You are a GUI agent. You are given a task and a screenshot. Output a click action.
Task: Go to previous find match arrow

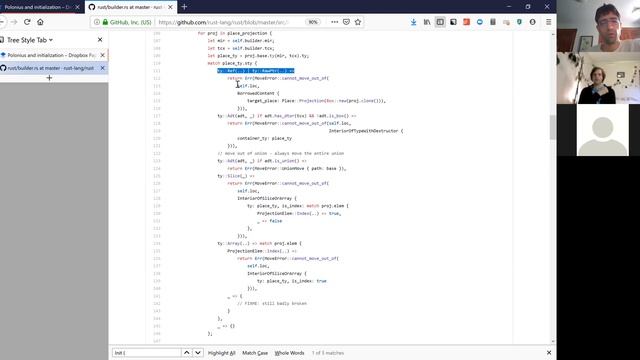(x=187, y=353)
